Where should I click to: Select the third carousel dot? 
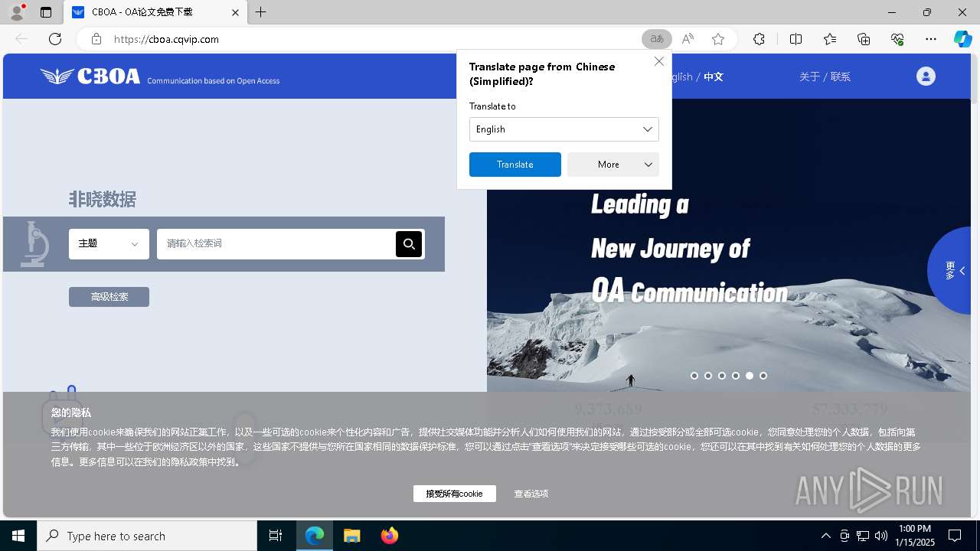click(x=722, y=376)
